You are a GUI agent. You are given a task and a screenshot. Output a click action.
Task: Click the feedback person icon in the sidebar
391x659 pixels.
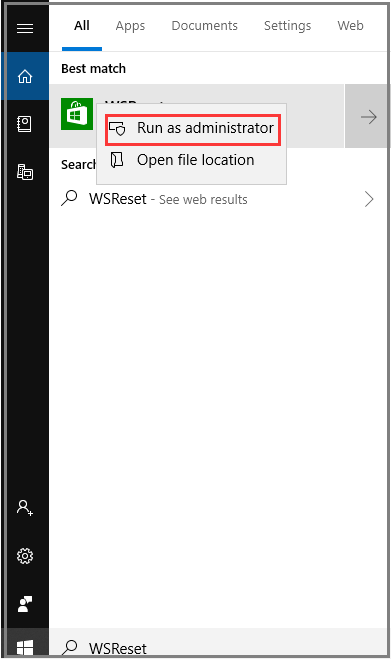(x=25, y=604)
